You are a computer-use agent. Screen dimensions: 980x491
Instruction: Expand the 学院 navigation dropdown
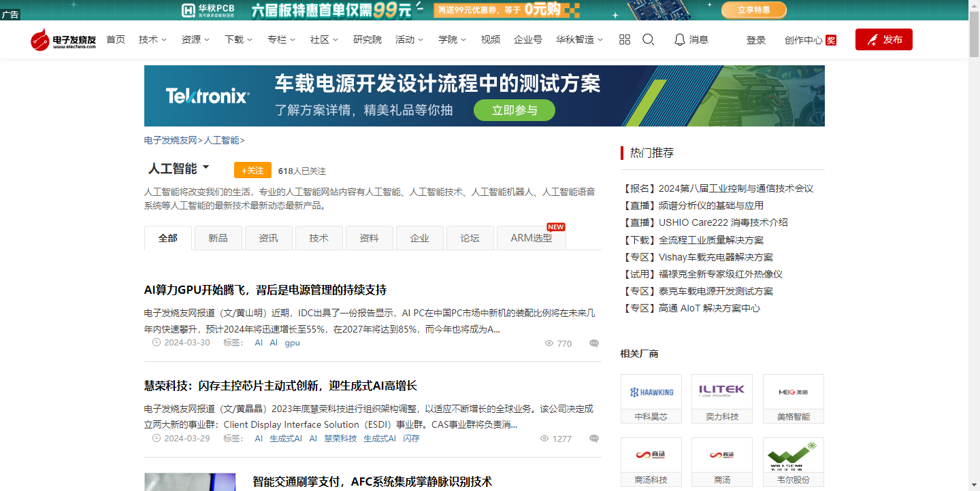(x=452, y=39)
